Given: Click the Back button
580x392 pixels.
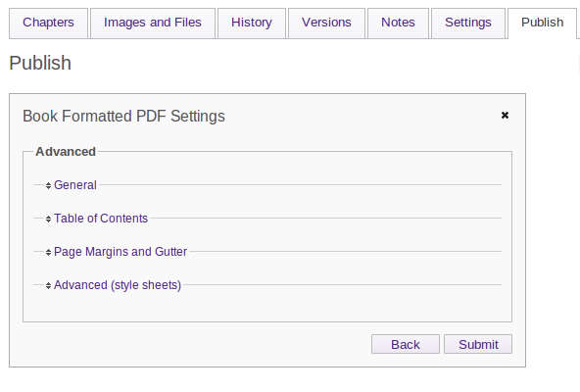Looking at the screenshot, I should click(406, 344).
